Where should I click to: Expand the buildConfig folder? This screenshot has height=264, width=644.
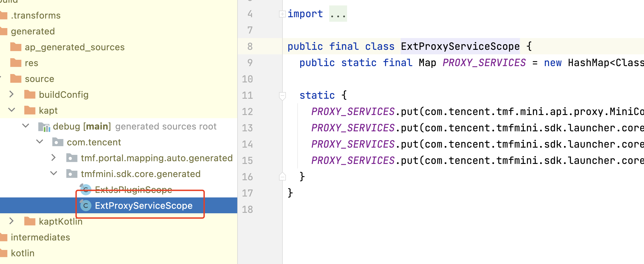[12, 94]
